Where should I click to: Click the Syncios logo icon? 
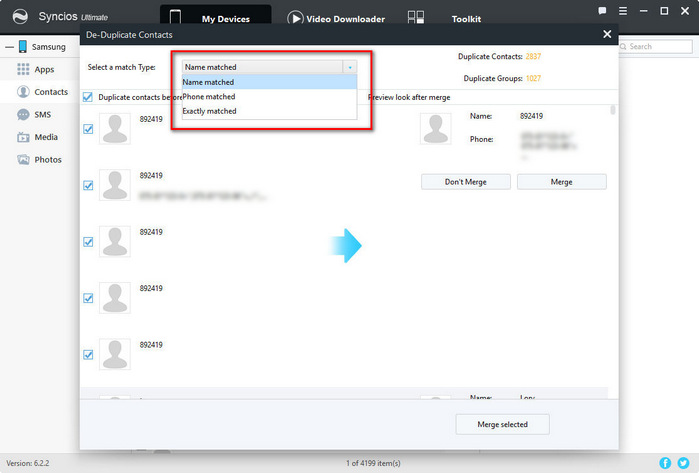coord(20,16)
